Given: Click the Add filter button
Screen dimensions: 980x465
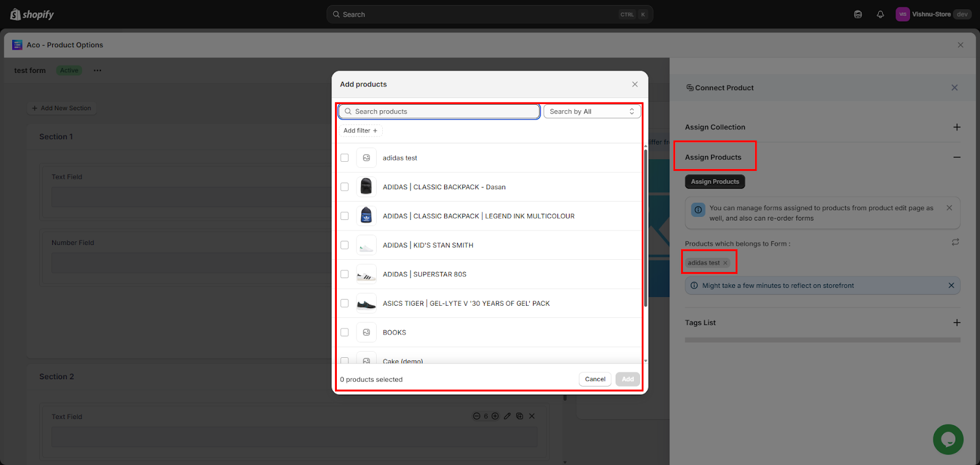Looking at the screenshot, I should (360, 130).
